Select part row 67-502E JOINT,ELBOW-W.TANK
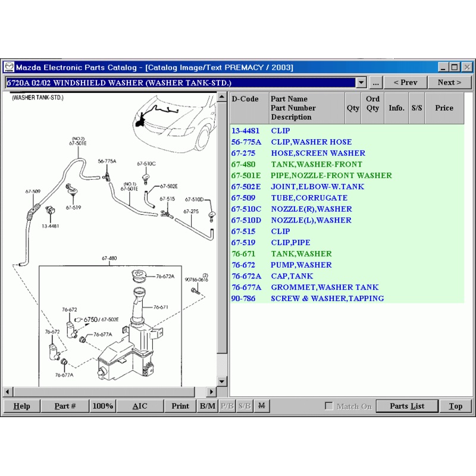476x476 pixels. 347,187
